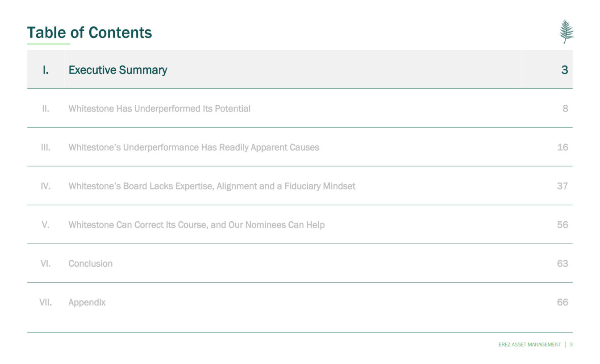This screenshot has width=600, height=364.
Task: Click page number 16 in contents
Action: (562, 148)
